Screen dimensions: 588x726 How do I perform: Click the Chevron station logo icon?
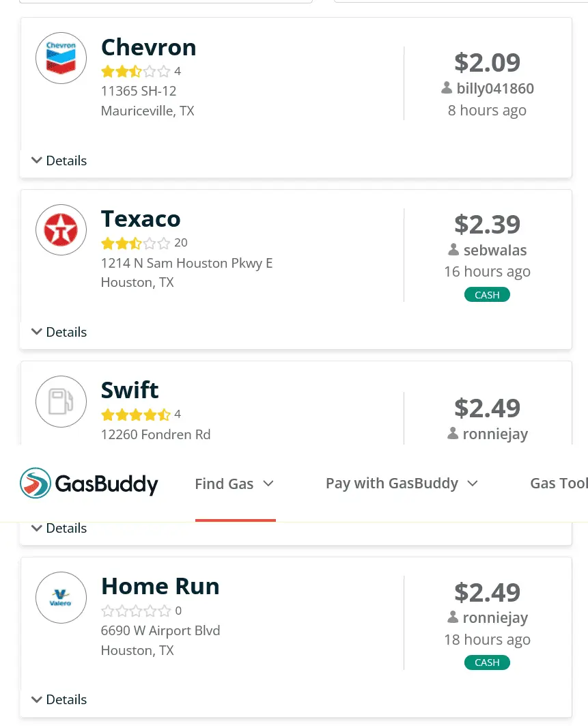[x=61, y=58]
